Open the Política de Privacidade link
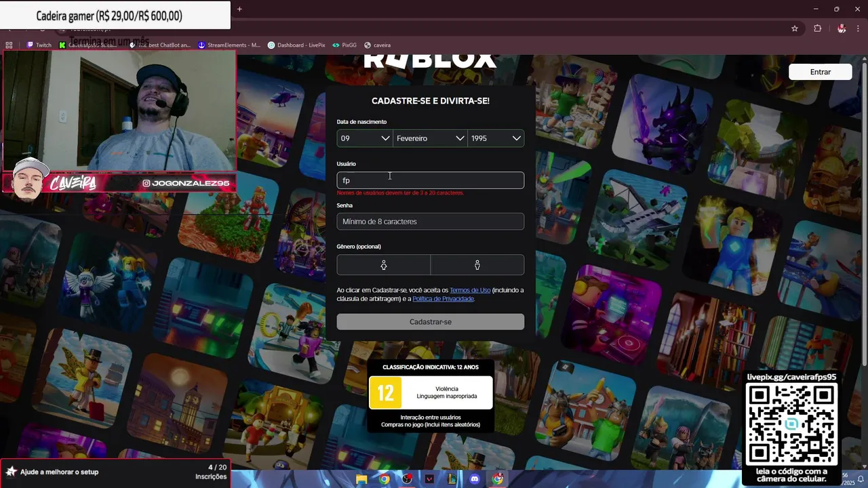868x488 pixels. [x=443, y=299]
